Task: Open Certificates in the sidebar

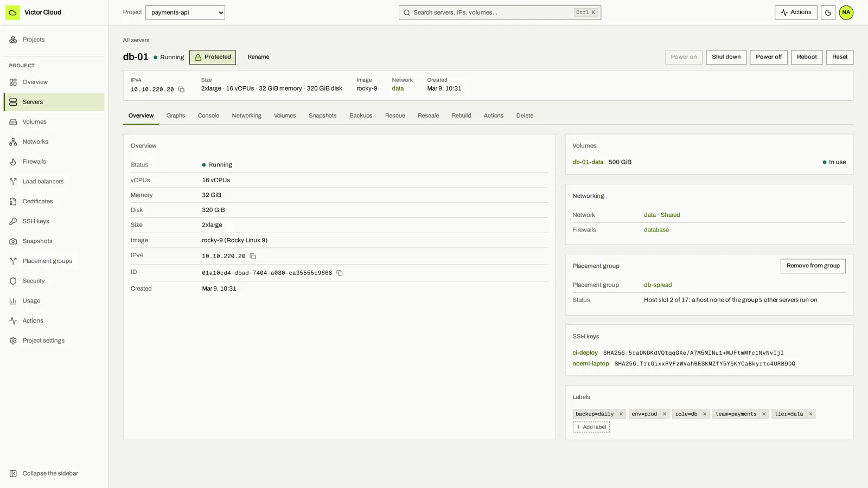Action: click(x=54, y=202)
